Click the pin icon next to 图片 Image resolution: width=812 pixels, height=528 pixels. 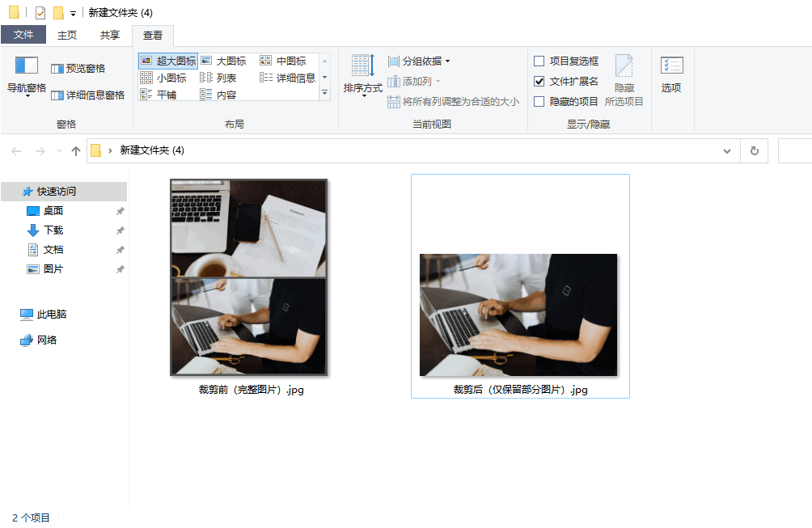point(121,269)
